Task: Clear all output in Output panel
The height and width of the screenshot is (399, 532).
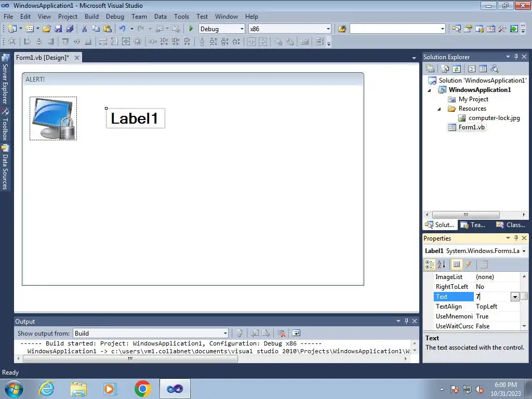Action: tap(281, 333)
